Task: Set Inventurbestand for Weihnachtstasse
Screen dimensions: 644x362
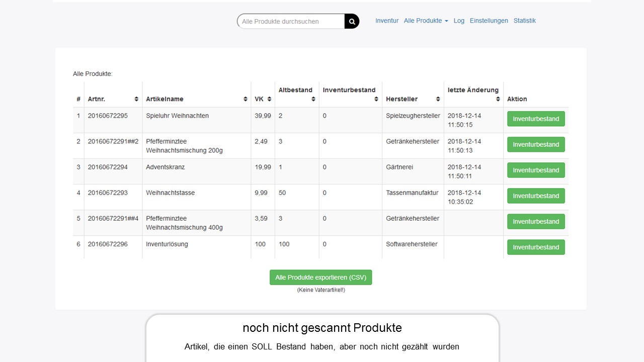Action: pyautogui.click(x=536, y=196)
